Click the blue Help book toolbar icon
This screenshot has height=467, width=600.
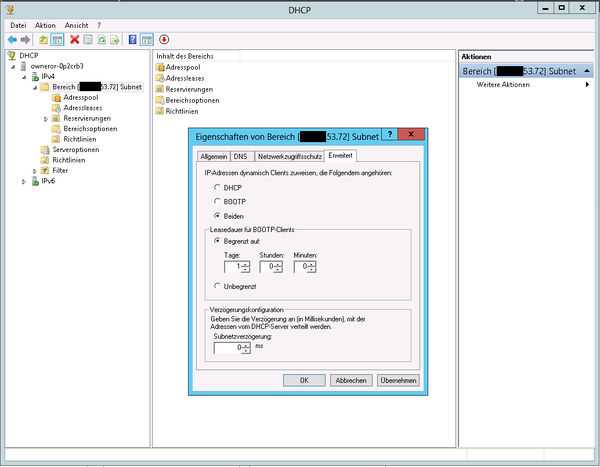[132, 39]
